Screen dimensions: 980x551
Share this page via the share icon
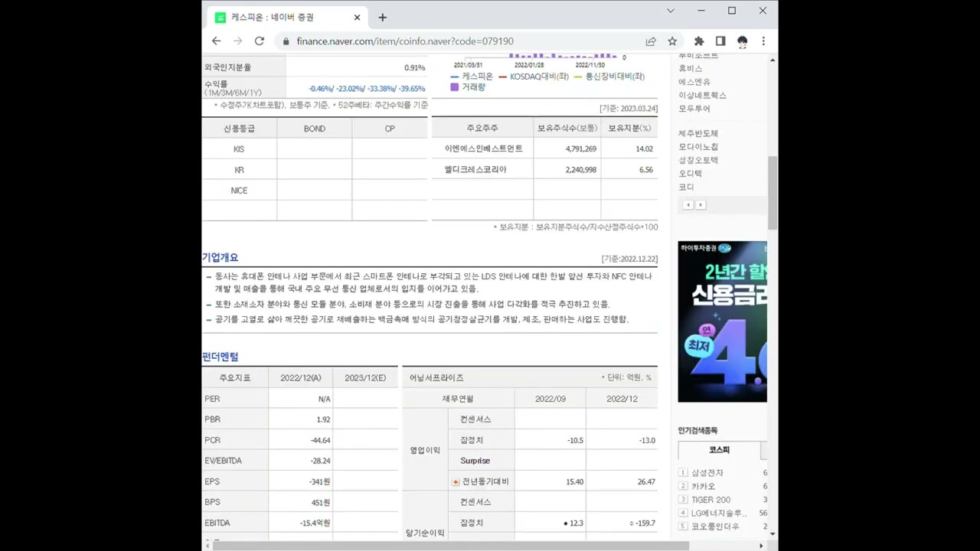[651, 41]
